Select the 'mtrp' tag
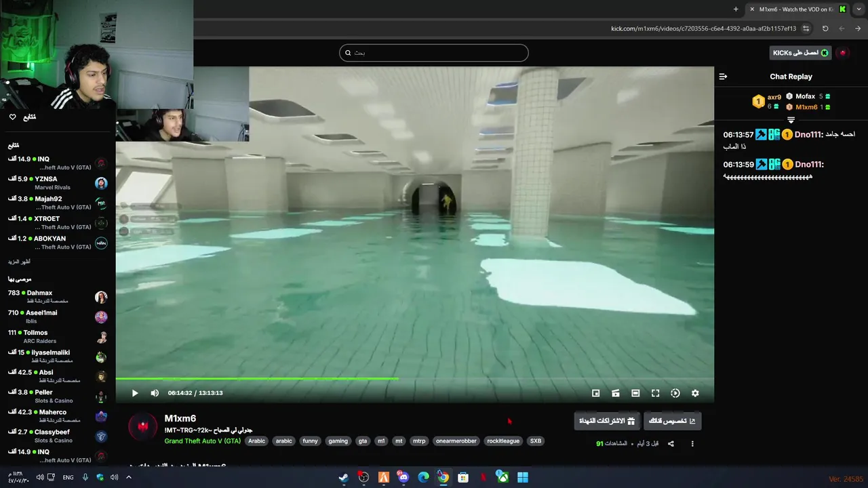868x488 pixels. click(x=419, y=441)
